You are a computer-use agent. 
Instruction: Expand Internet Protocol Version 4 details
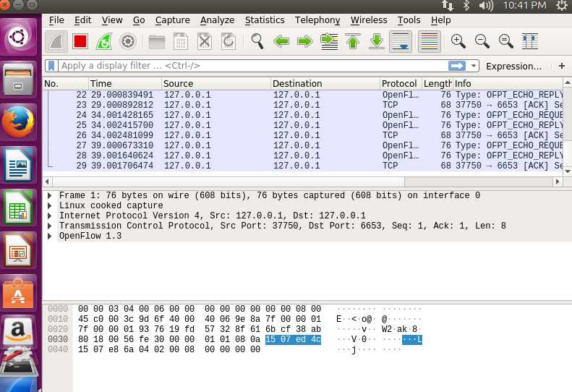pos(50,216)
